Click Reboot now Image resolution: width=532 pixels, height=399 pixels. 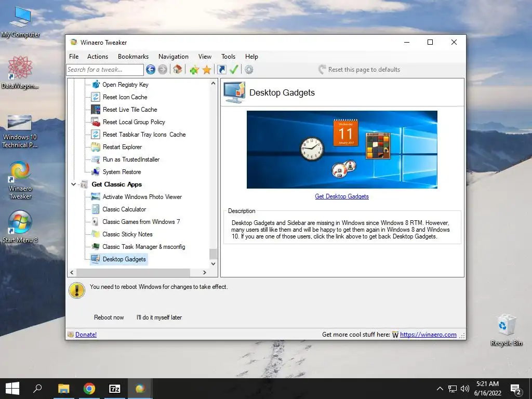[x=109, y=317]
